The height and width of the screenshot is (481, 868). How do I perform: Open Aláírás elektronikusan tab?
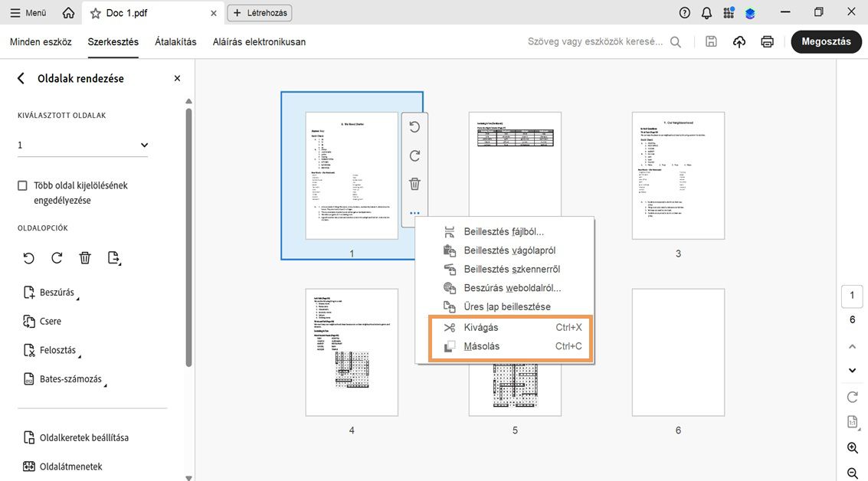pyautogui.click(x=259, y=42)
